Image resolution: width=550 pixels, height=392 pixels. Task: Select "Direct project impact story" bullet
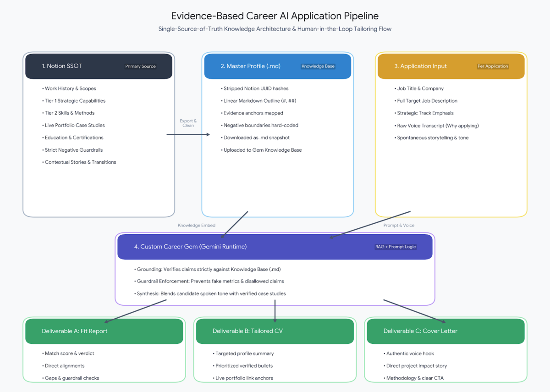[x=415, y=366]
